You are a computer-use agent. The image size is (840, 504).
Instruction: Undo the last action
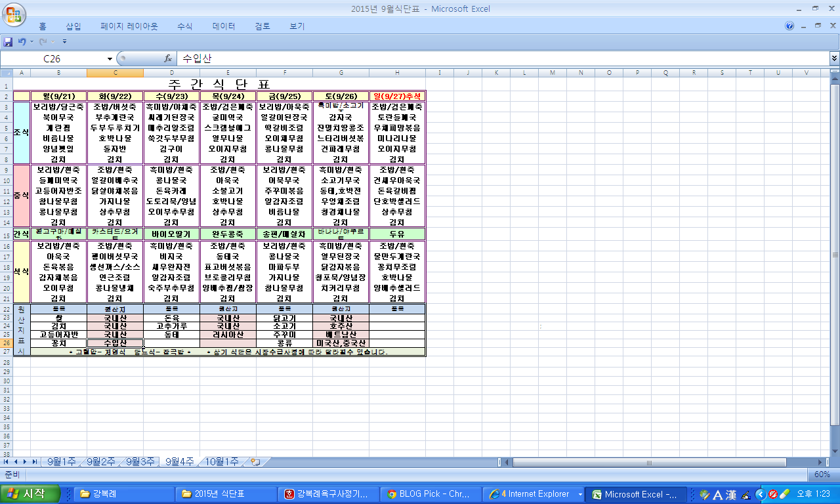click(x=22, y=42)
